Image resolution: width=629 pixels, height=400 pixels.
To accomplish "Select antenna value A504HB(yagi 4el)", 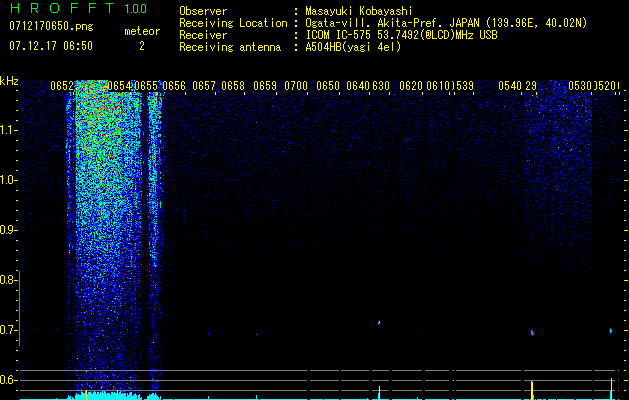I will tap(353, 47).
